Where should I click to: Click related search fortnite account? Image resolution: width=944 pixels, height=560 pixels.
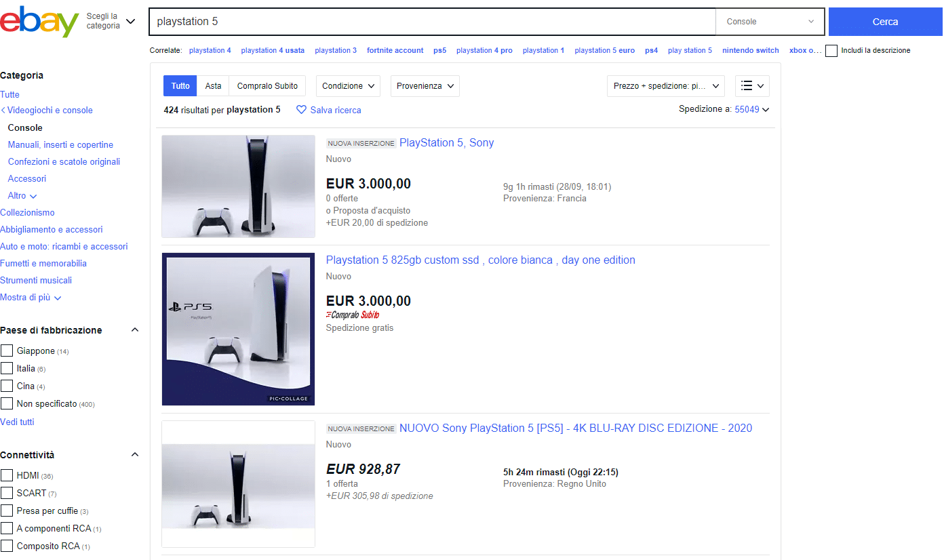(395, 51)
